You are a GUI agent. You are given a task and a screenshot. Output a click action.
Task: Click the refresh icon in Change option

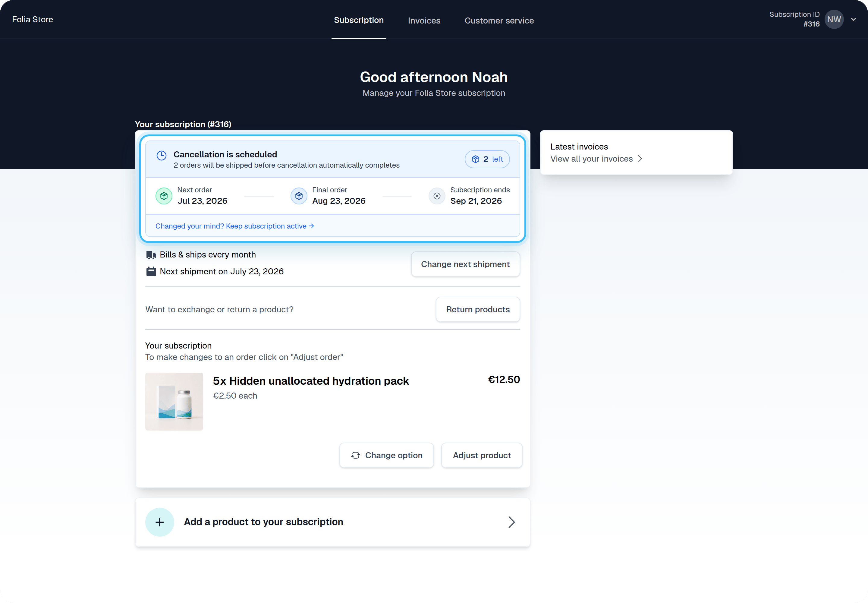[x=355, y=455]
